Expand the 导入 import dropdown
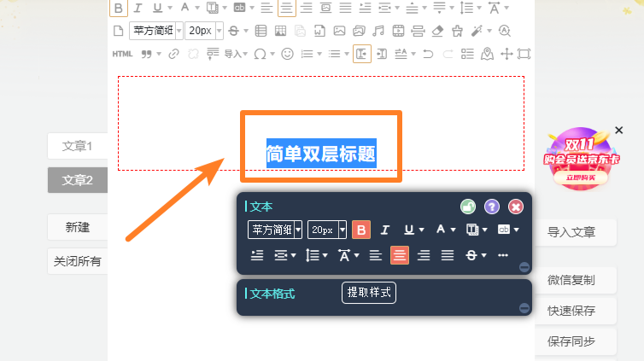Screen dimensions: 644x361 [x=234, y=54]
